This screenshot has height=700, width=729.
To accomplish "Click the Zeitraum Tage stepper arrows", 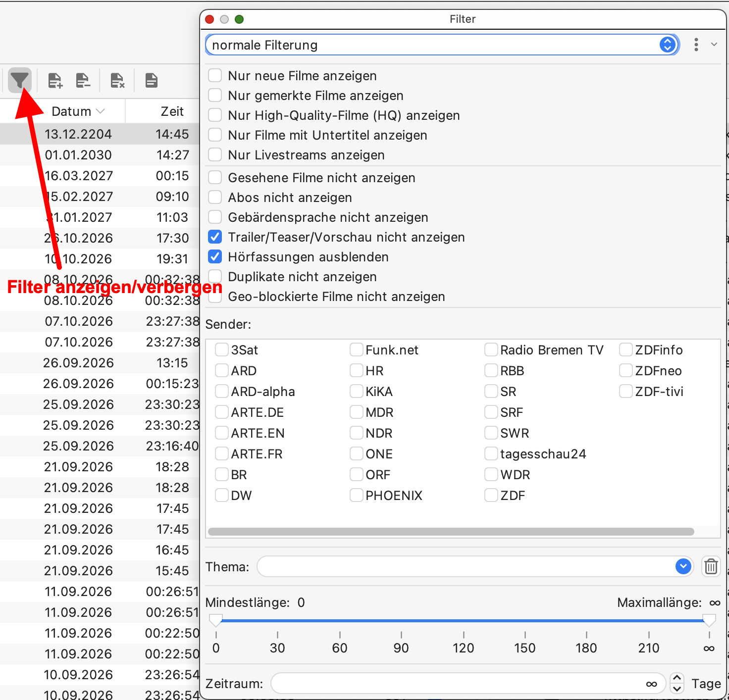I will [x=677, y=683].
